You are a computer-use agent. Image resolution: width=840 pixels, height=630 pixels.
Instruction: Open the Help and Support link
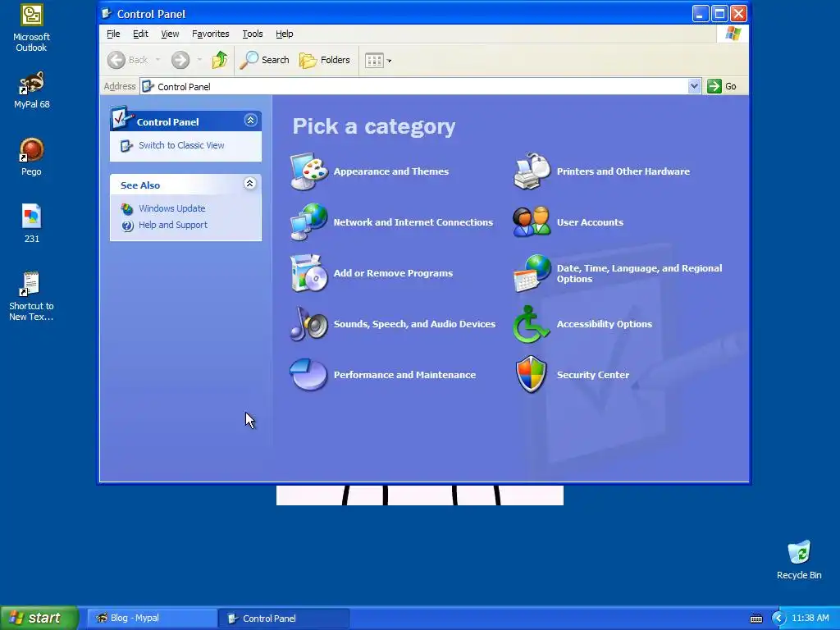point(172,225)
